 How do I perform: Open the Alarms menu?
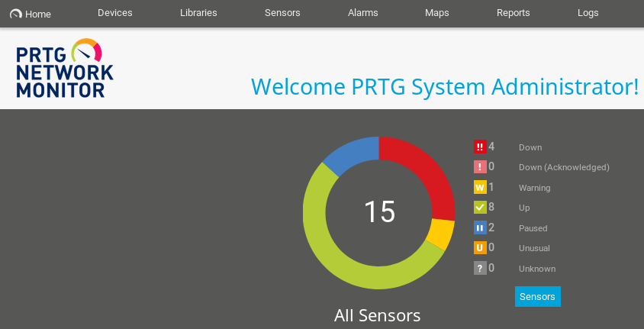point(363,13)
